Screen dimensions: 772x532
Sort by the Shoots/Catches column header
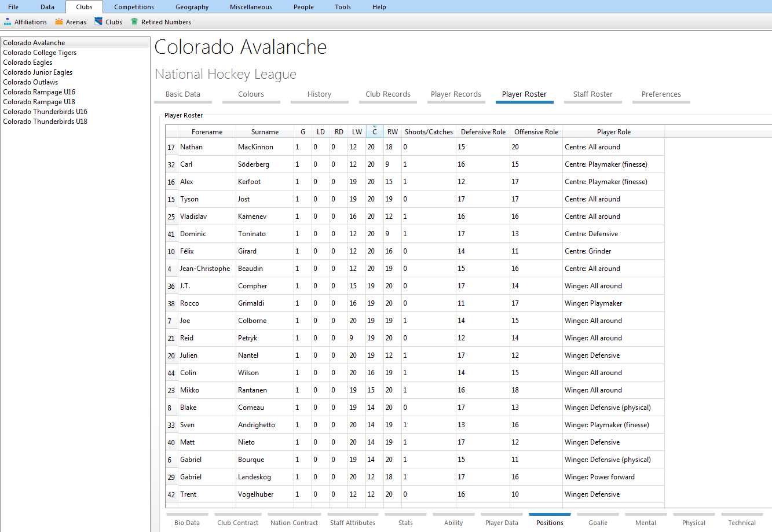tap(429, 132)
